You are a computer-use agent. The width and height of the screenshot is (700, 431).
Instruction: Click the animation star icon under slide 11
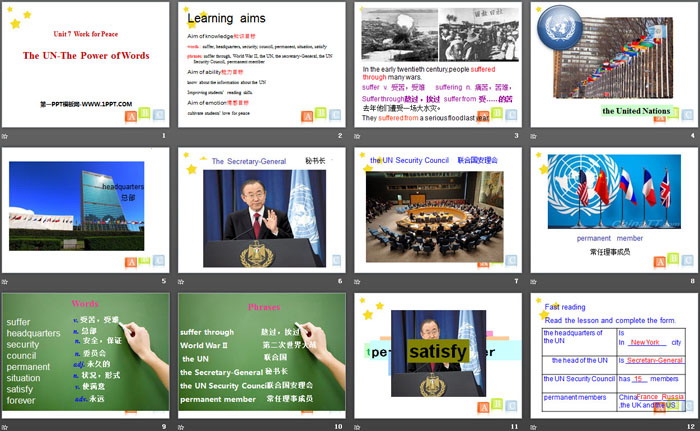[x=358, y=425]
